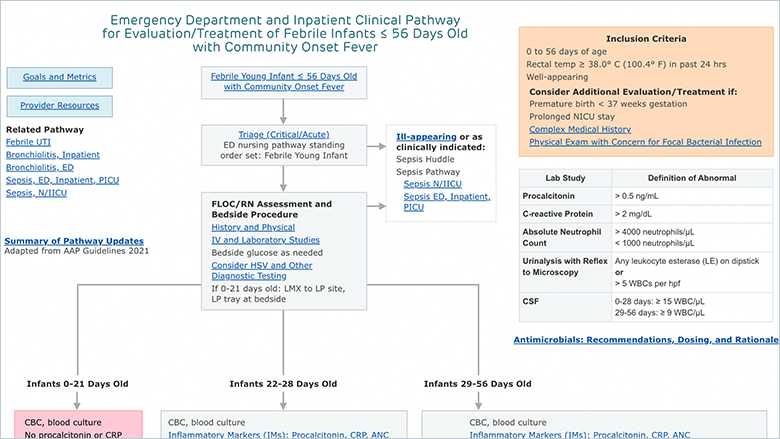
Task: Open Sepsis, N/IICU in Related Pathway
Action: [x=36, y=193]
